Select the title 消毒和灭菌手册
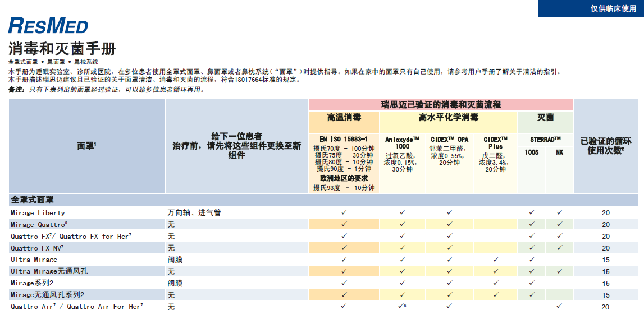This screenshot has height=310, width=644. click(62, 49)
